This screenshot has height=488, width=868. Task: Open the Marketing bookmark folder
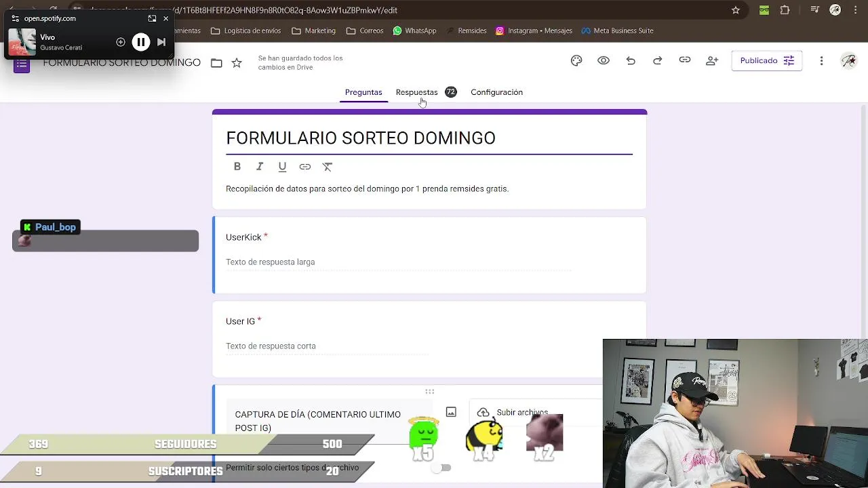click(313, 30)
